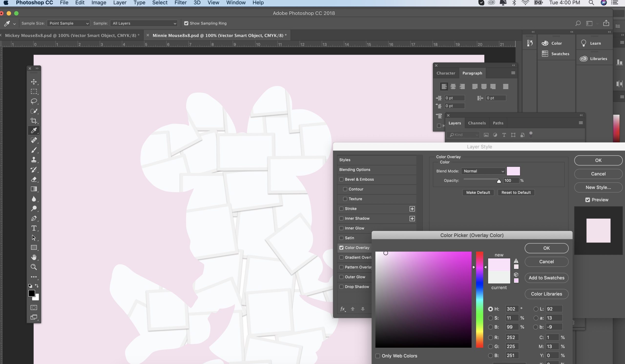Select the Move tool
Image resolution: width=625 pixels, height=364 pixels.
click(34, 82)
